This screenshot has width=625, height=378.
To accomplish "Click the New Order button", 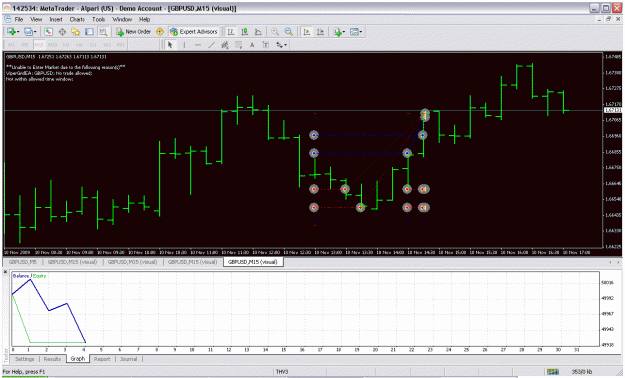I will [134, 32].
